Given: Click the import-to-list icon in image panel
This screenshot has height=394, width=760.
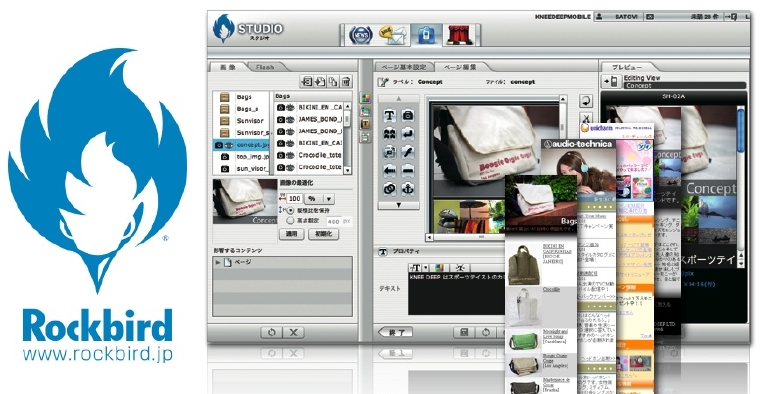Looking at the screenshot, I should click(307, 81).
